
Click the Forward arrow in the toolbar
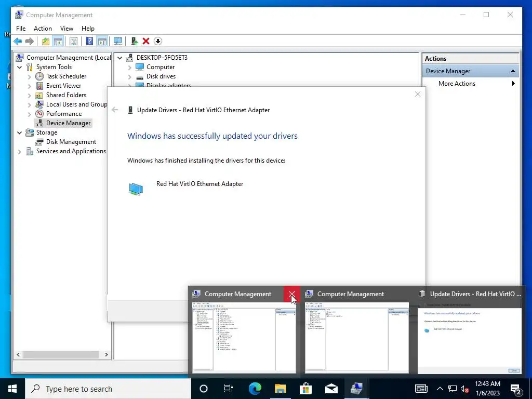click(30, 42)
